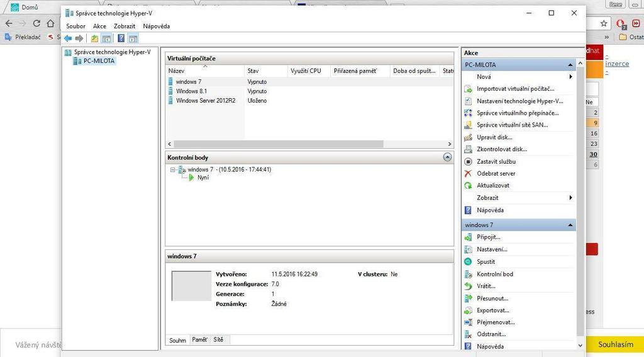Image resolution: width=644 pixels, height=357 pixels.
Task: Click the scroll right arrow of VM list
Action: pos(449,144)
